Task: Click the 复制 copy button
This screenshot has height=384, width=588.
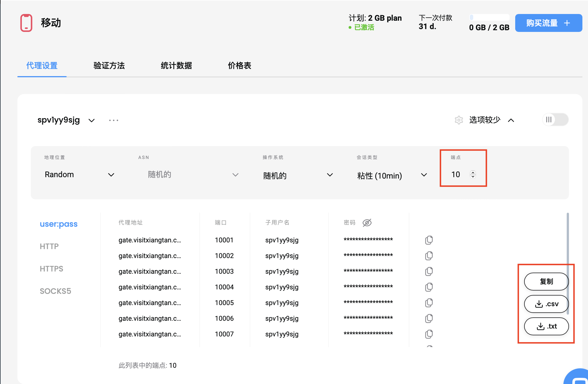Action: pos(546,282)
